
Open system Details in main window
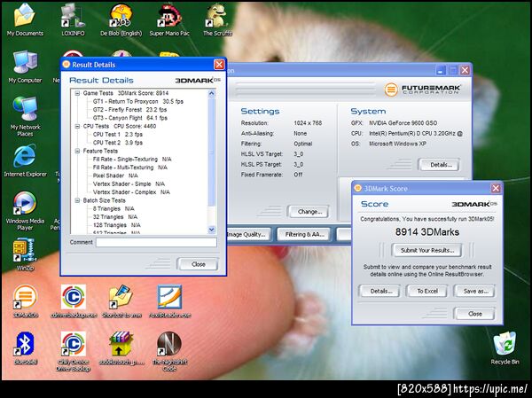441,165
